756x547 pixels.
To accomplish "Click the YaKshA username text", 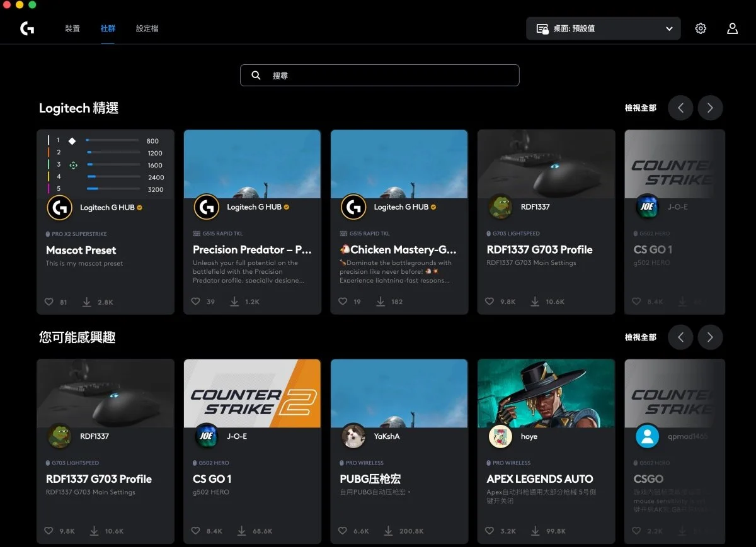I will pyautogui.click(x=386, y=436).
